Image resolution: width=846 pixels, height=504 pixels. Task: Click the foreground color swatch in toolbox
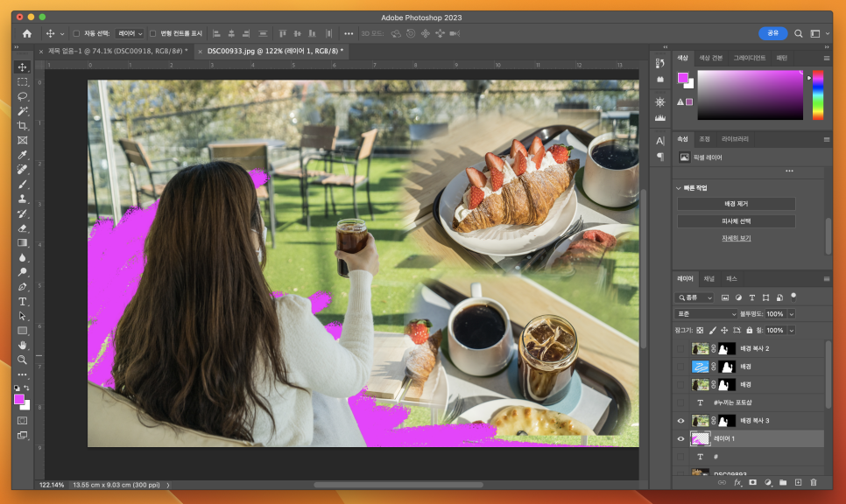click(x=19, y=399)
